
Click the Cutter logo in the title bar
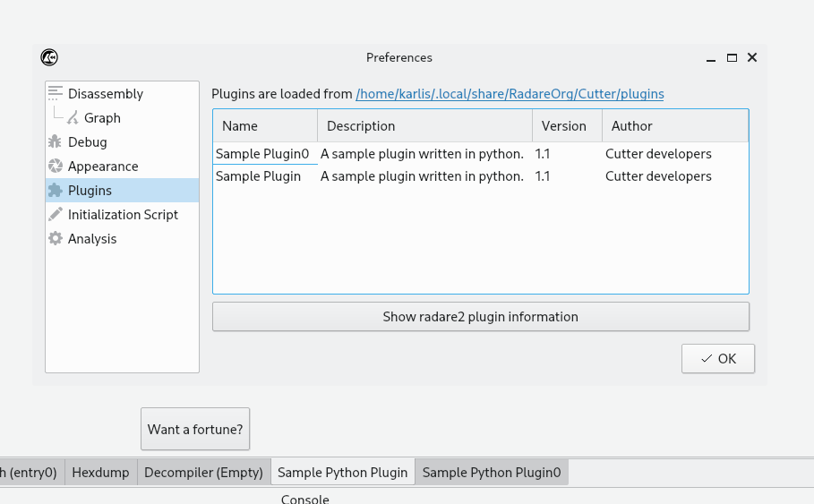click(49, 57)
